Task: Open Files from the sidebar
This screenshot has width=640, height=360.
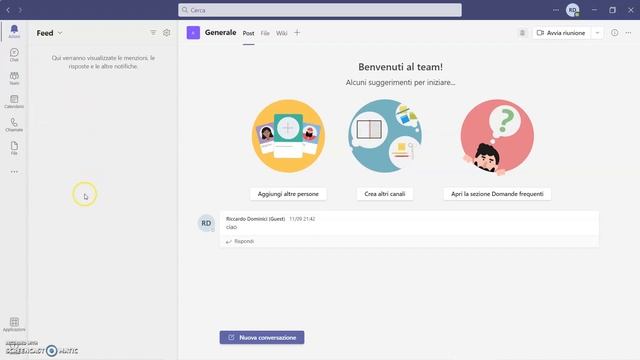Action: click(x=14, y=148)
